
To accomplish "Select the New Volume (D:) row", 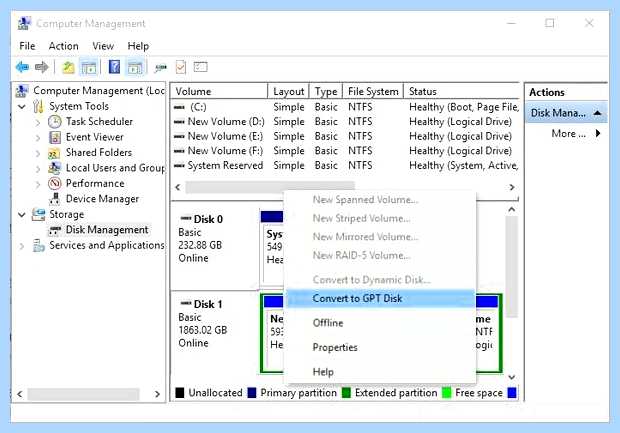I will click(346, 122).
